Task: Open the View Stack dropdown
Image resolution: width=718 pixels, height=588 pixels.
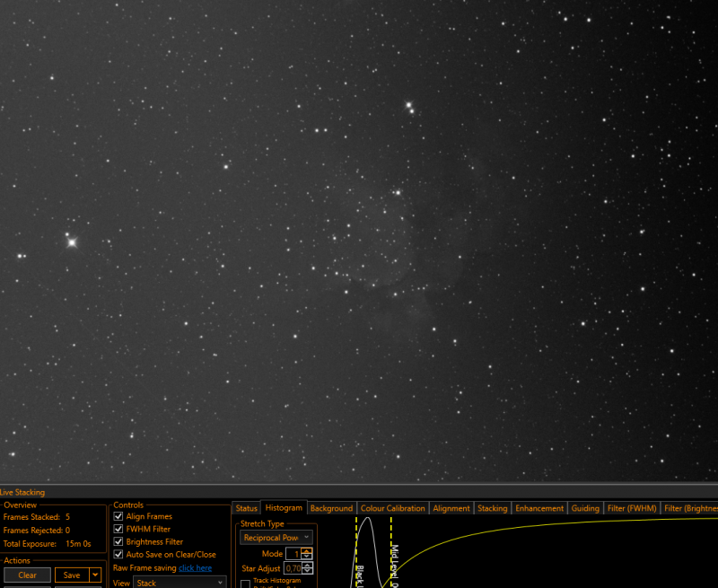Action: [x=179, y=583]
